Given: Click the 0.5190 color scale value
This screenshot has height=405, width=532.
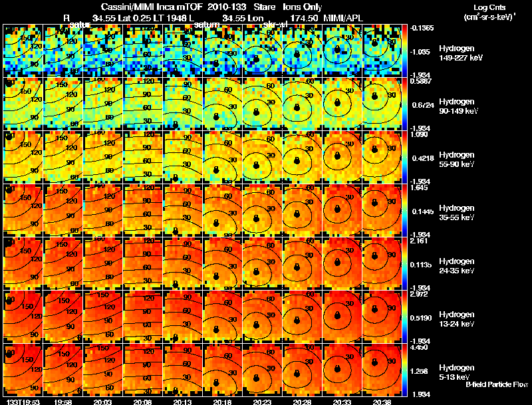Looking at the screenshot, I should pos(421,318).
